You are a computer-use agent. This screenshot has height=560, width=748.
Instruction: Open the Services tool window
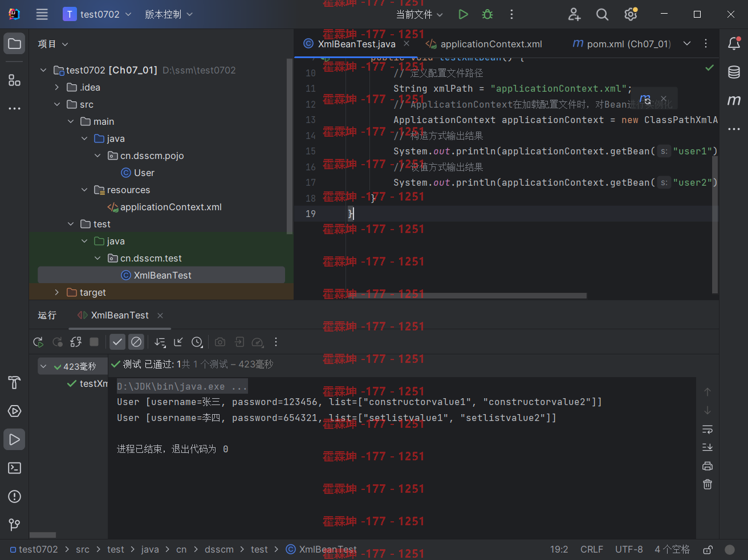(15, 411)
